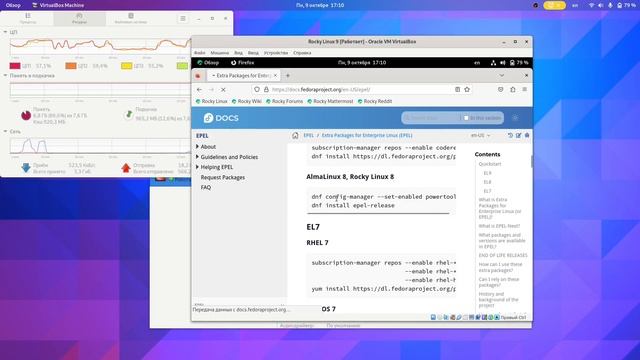Expand Helping EPEL in sidebar
640x360 pixels.
coord(198,167)
